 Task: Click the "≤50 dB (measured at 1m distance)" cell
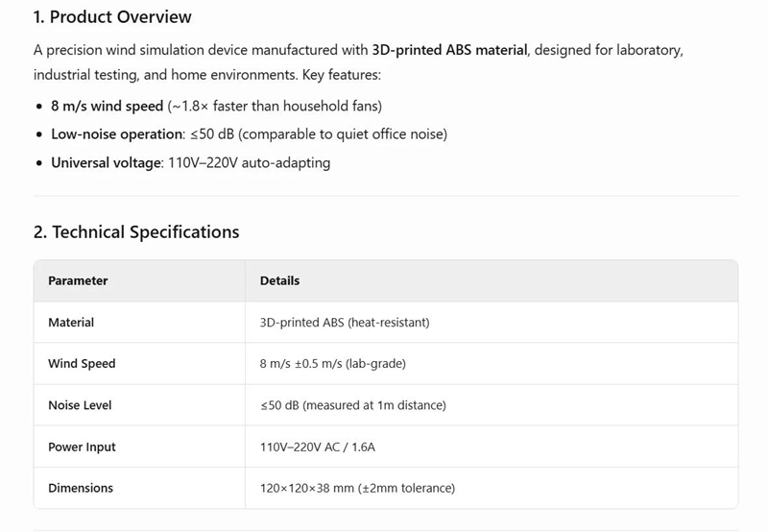352,405
